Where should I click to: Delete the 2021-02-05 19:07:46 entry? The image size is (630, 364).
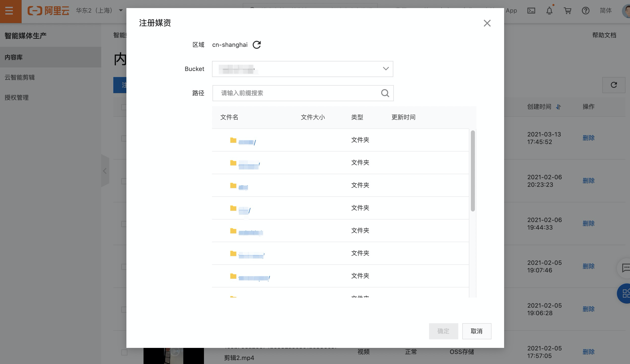[x=588, y=266]
